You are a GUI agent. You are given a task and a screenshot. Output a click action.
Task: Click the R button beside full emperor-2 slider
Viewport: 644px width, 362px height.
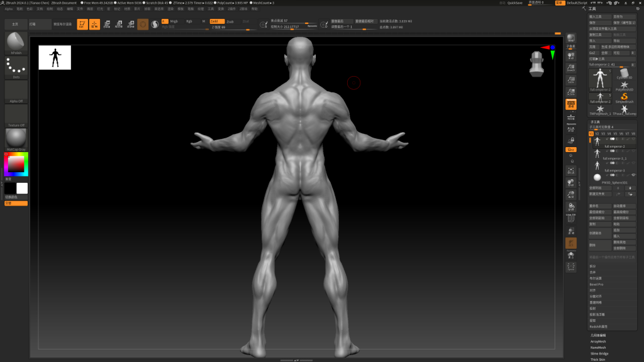[633, 65]
